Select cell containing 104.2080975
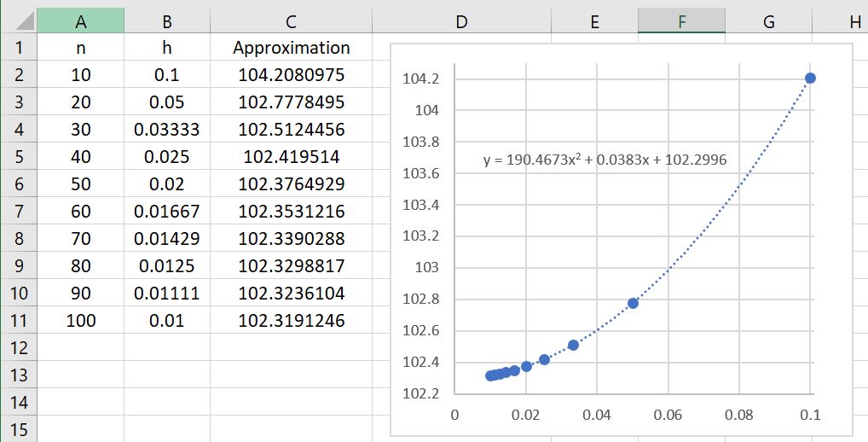This screenshot has width=868, height=442. (292, 75)
